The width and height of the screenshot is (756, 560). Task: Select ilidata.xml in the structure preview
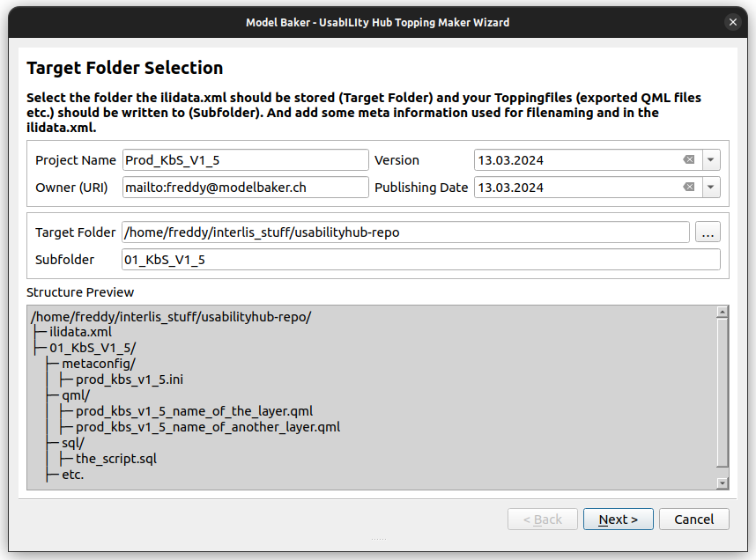[x=80, y=332]
